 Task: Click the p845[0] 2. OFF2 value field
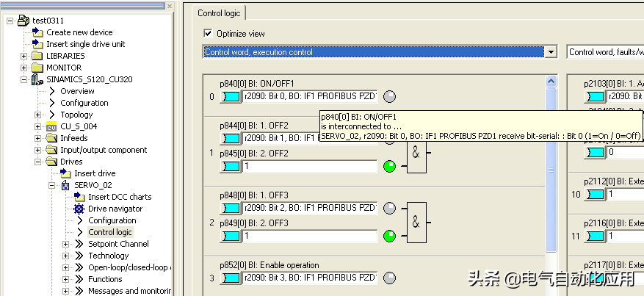click(309, 166)
